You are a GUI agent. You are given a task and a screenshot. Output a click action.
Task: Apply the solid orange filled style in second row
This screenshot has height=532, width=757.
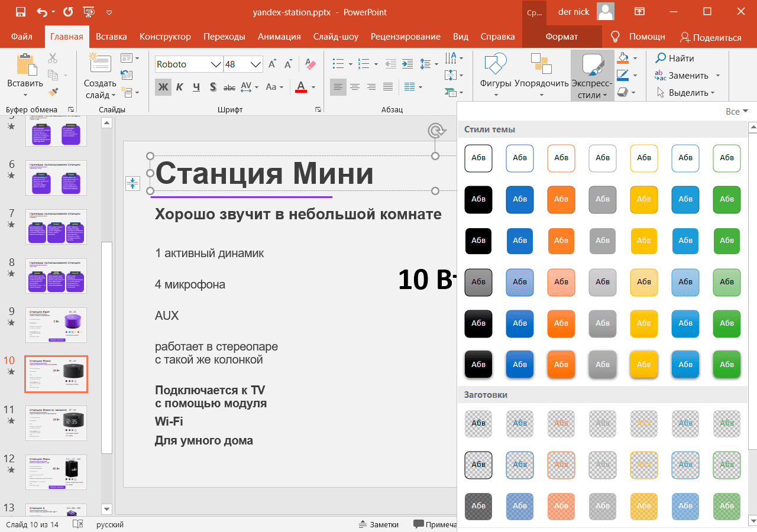tap(561, 199)
